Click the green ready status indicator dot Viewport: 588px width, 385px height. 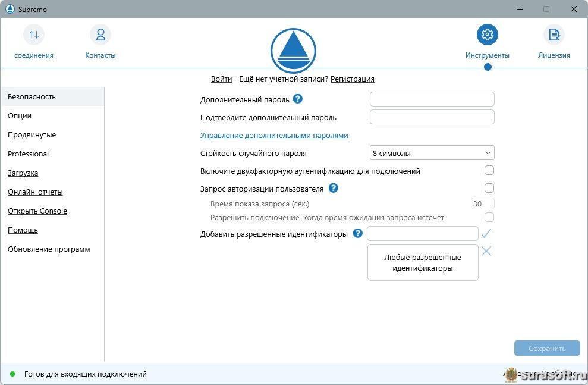point(12,374)
